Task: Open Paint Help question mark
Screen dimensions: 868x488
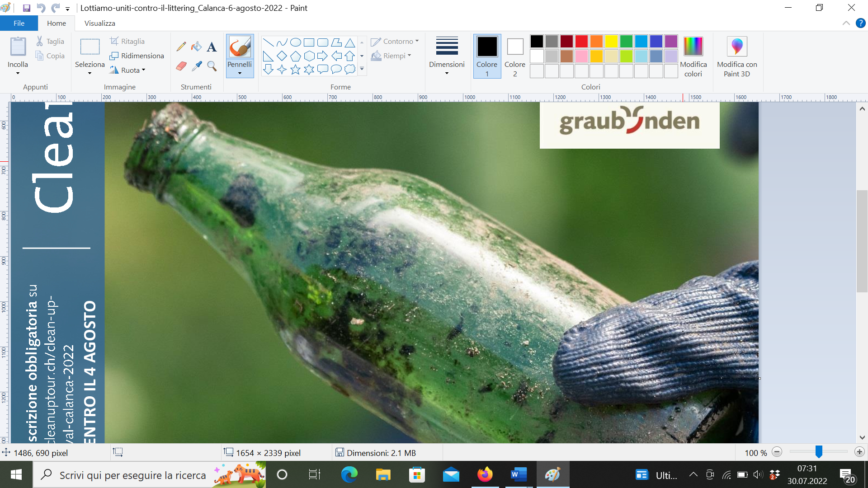Action: pos(860,23)
